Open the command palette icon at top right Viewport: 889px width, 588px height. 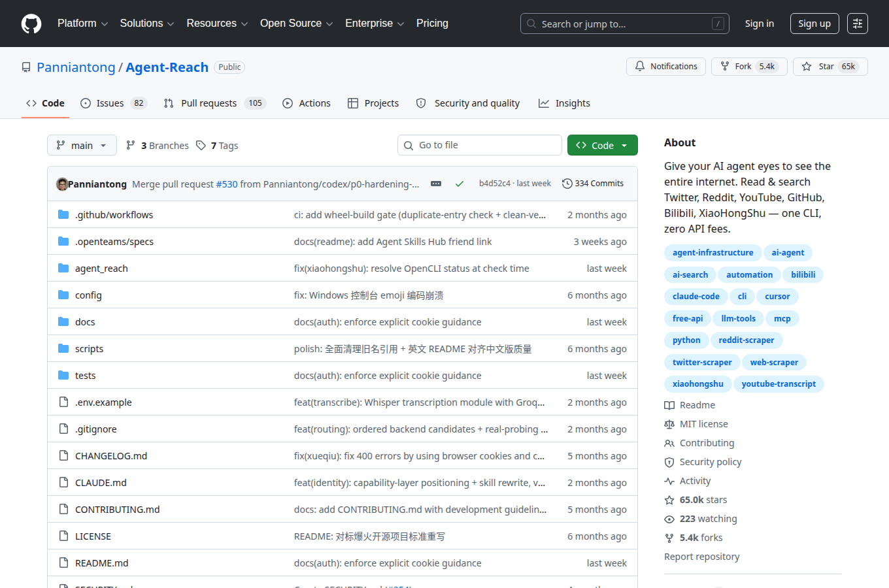tap(858, 24)
